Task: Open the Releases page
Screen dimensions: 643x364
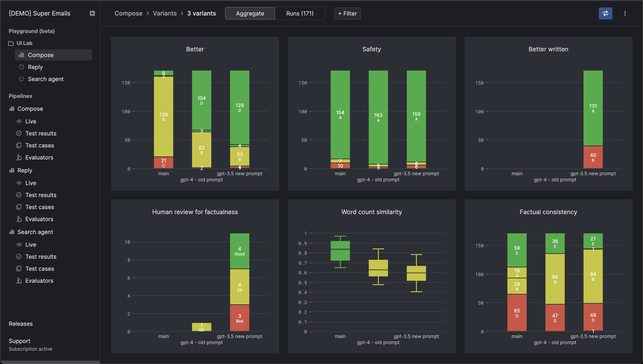Action: 21,324
